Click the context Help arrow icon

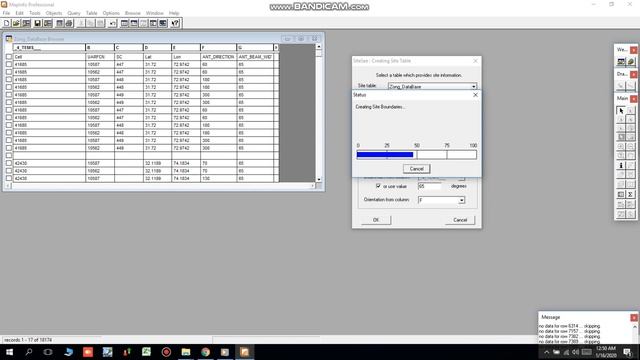pyautogui.click(x=175, y=23)
